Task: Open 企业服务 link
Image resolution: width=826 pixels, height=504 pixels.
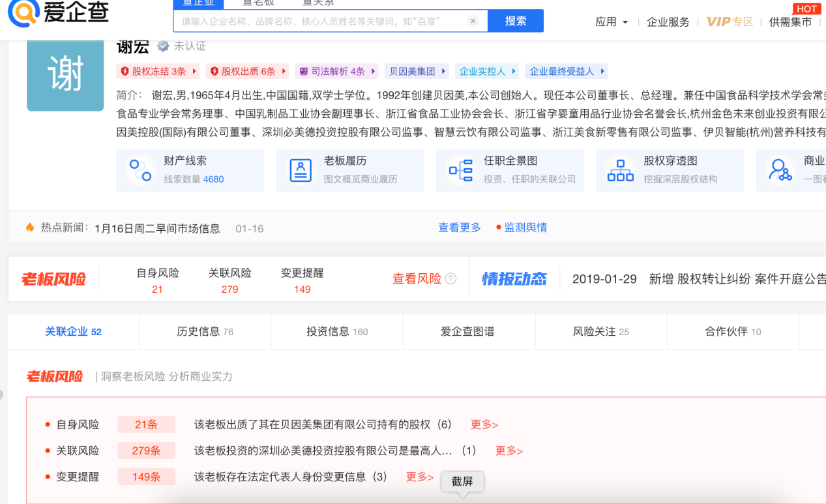Action: [x=668, y=22]
